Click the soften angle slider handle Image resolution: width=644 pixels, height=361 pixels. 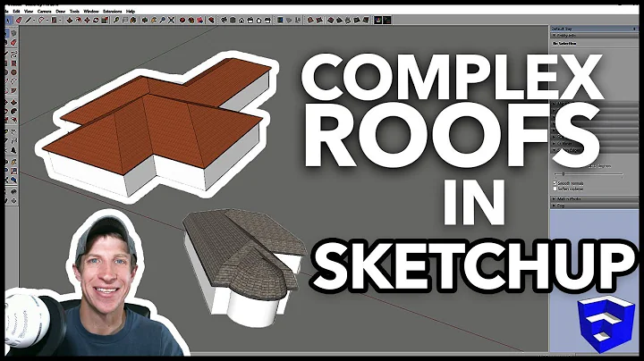pos(563,174)
